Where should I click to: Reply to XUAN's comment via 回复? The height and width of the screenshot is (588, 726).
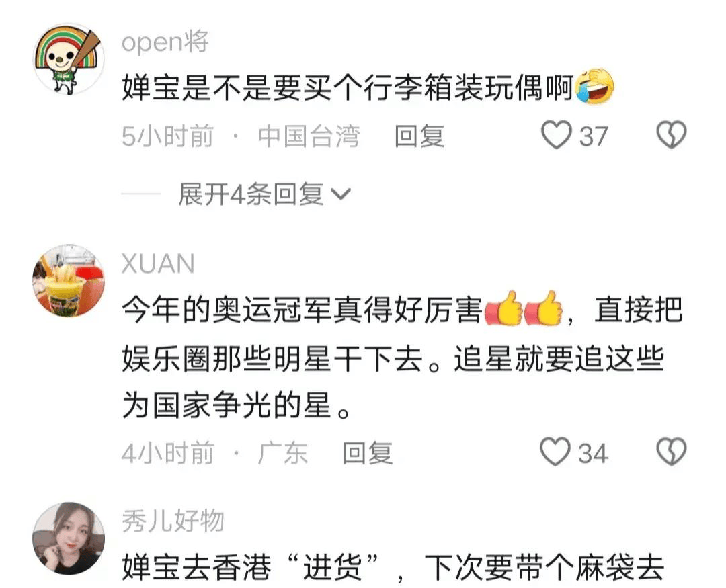368,453
